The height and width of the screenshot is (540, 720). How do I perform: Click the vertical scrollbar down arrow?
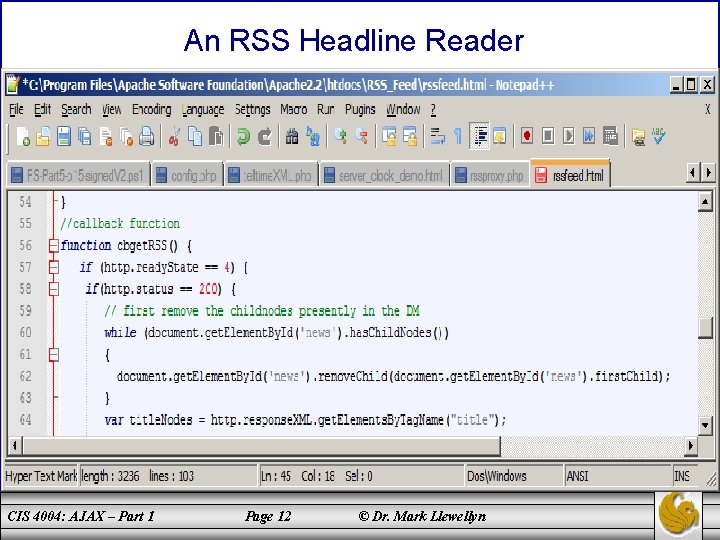(x=705, y=425)
